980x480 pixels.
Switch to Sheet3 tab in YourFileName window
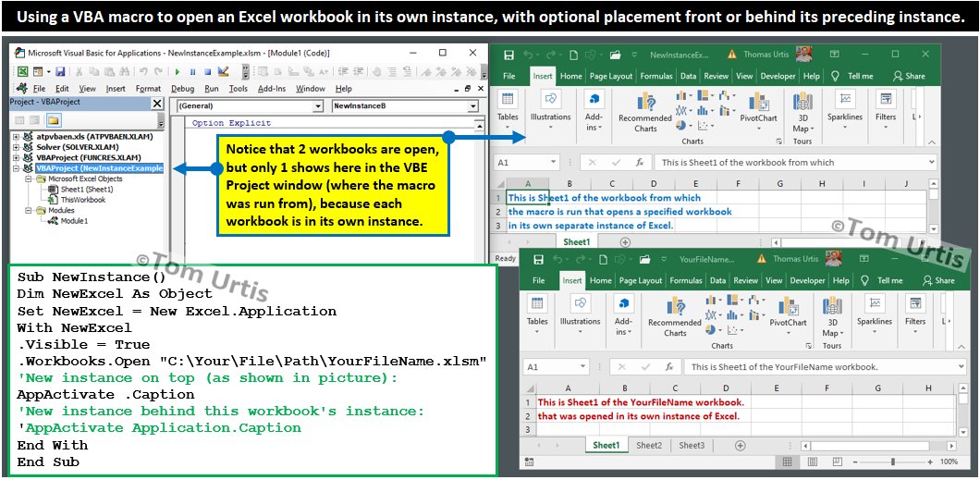pyautogui.click(x=692, y=446)
